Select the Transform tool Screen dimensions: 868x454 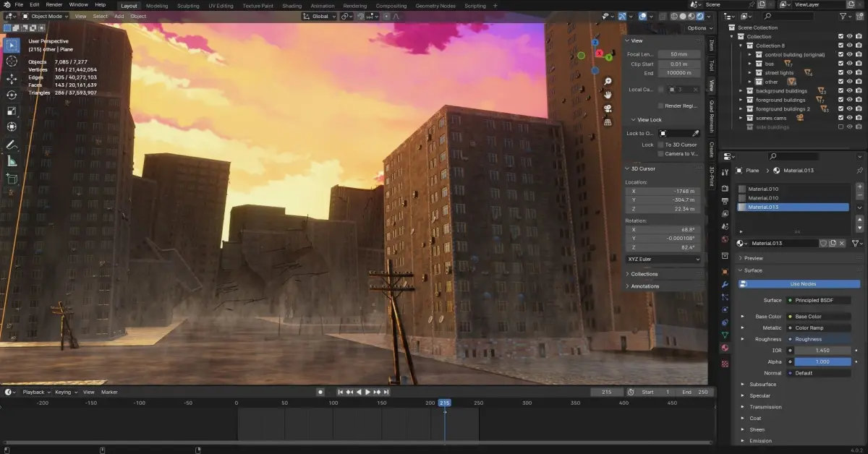(x=12, y=127)
